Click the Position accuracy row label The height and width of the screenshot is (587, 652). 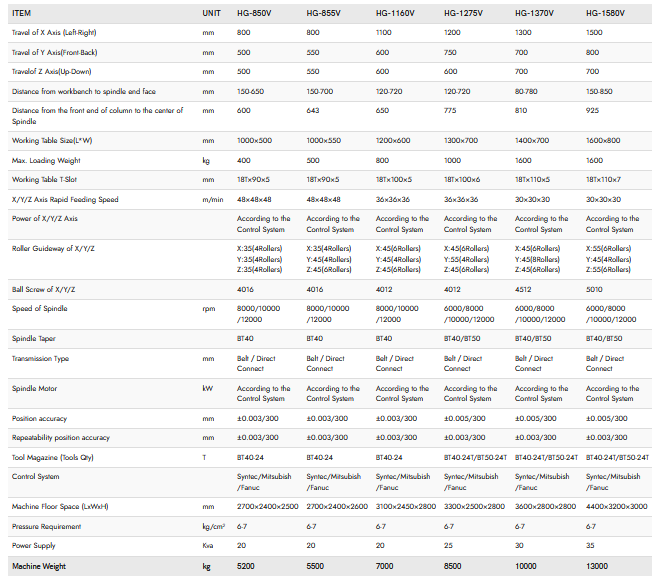click(39, 418)
